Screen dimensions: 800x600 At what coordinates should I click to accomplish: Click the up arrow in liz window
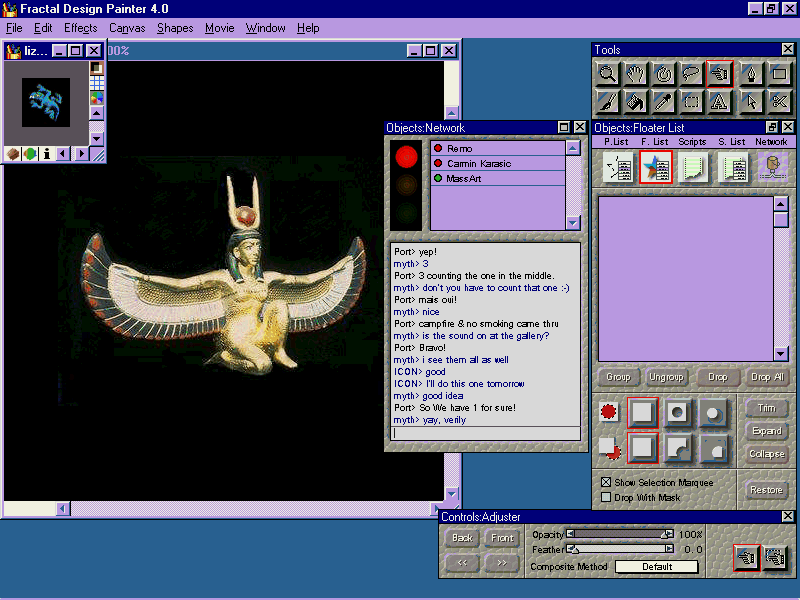click(96, 112)
